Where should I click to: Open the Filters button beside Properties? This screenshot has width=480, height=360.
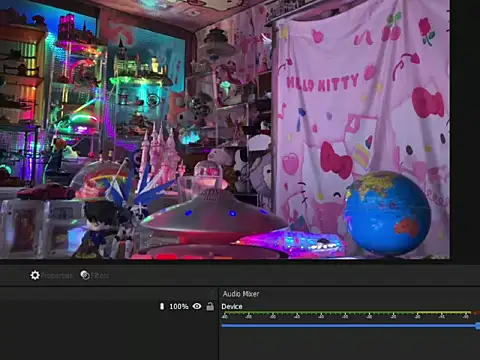[95, 275]
